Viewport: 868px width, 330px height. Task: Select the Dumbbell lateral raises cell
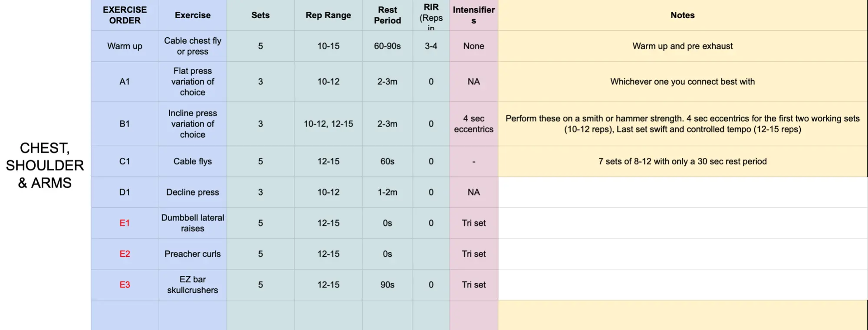193,223
